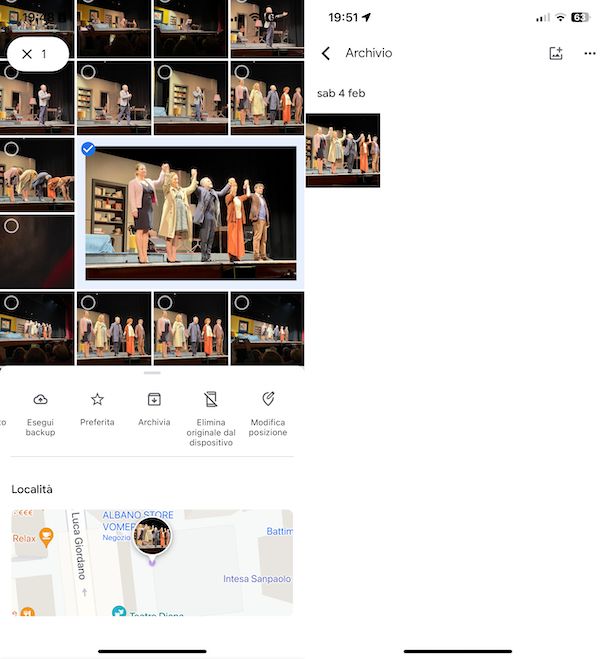The width and height of the screenshot is (610, 659).
Task: Tap the orange Relax cafe marker on map
Action: tap(46, 537)
